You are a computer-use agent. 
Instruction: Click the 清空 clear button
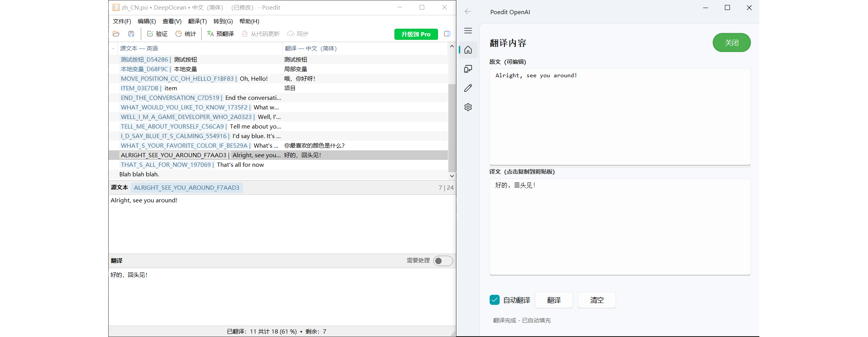click(597, 300)
